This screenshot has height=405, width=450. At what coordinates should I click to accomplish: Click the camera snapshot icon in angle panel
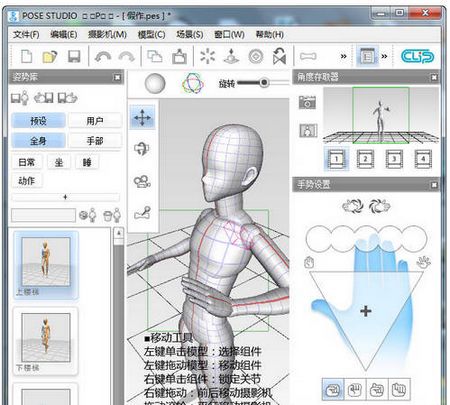tap(307, 102)
